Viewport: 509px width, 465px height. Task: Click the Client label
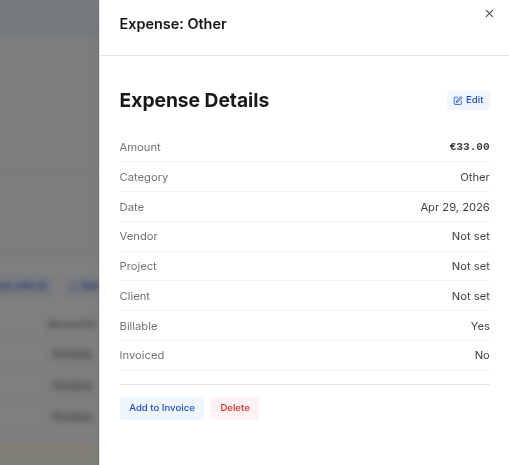point(135,296)
